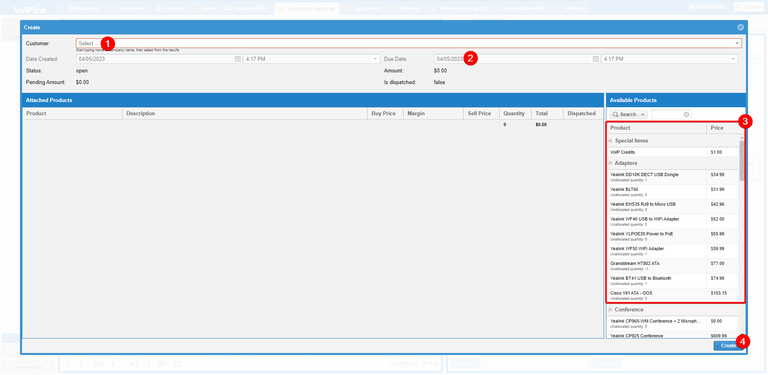Screen dimensions: 768x375
Task: Sort by the Quantity column header
Action: pyautogui.click(x=515, y=113)
